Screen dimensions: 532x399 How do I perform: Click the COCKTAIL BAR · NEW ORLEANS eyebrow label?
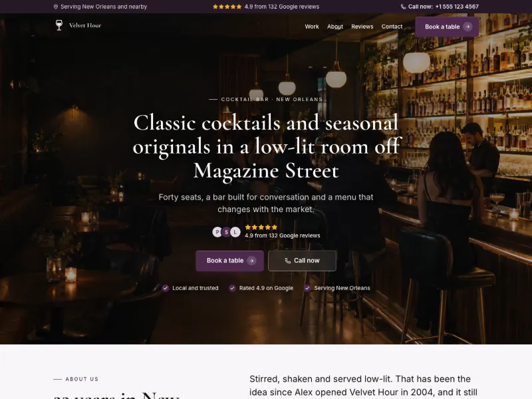pos(272,99)
